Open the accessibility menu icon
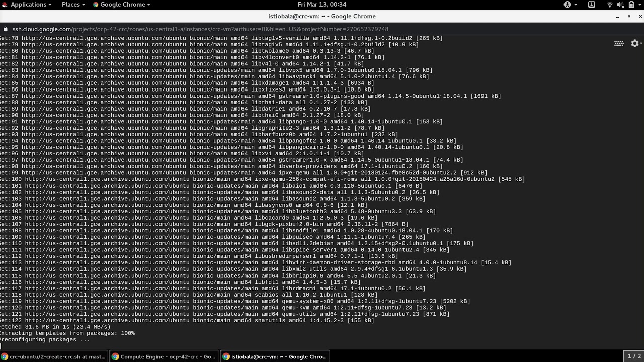644x362 pixels. pyautogui.click(x=568, y=4)
